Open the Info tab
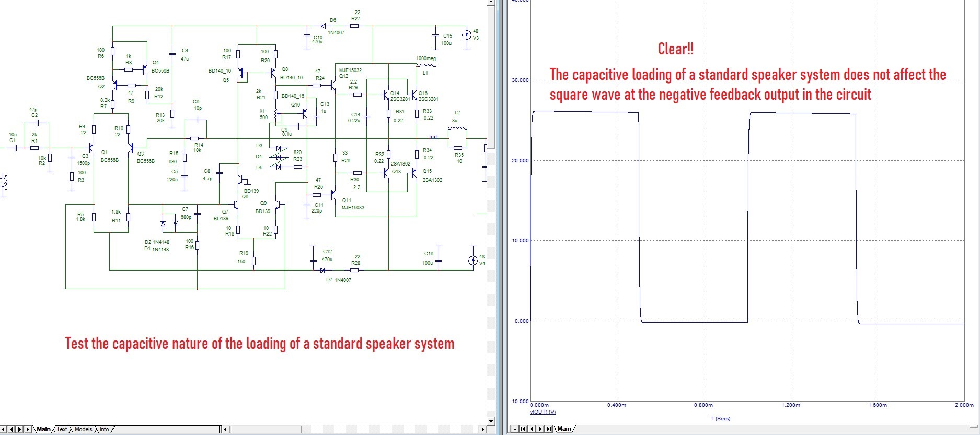980x435 pixels. click(105, 429)
